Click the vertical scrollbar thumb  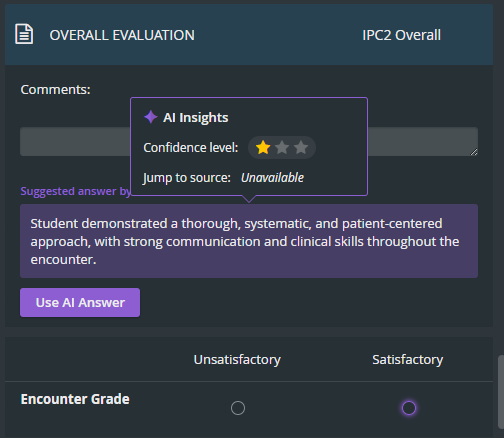click(501, 392)
